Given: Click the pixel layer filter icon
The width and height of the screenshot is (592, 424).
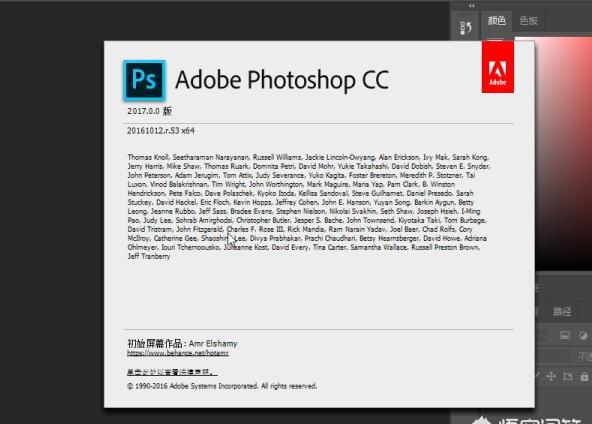Looking at the screenshot, I should pyautogui.click(x=565, y=335).
